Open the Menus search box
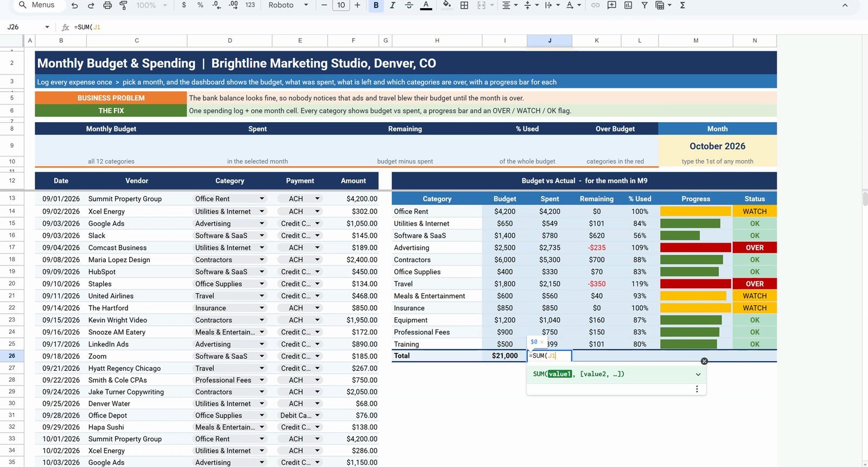The width and height of the screenshot is (868, 467). click(37, 5)
